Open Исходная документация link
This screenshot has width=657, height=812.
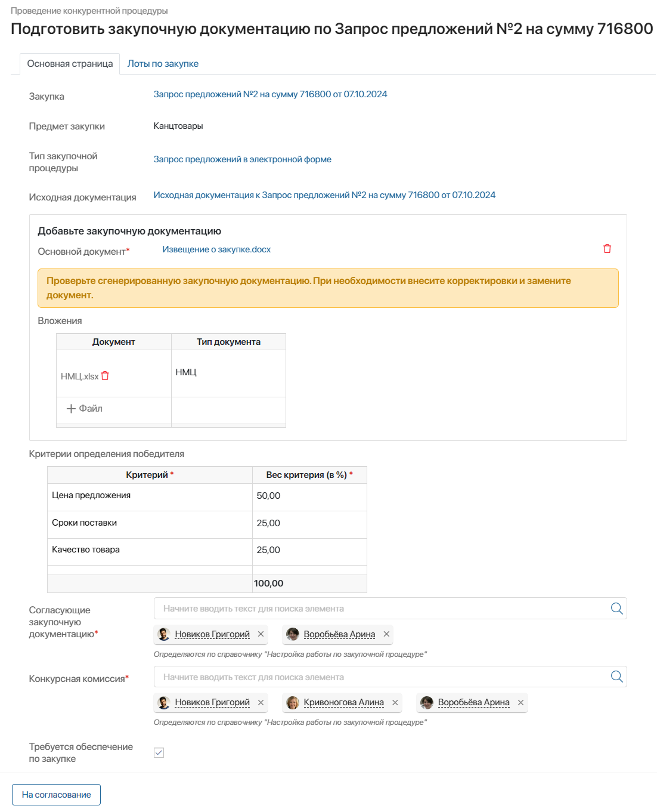324,194
